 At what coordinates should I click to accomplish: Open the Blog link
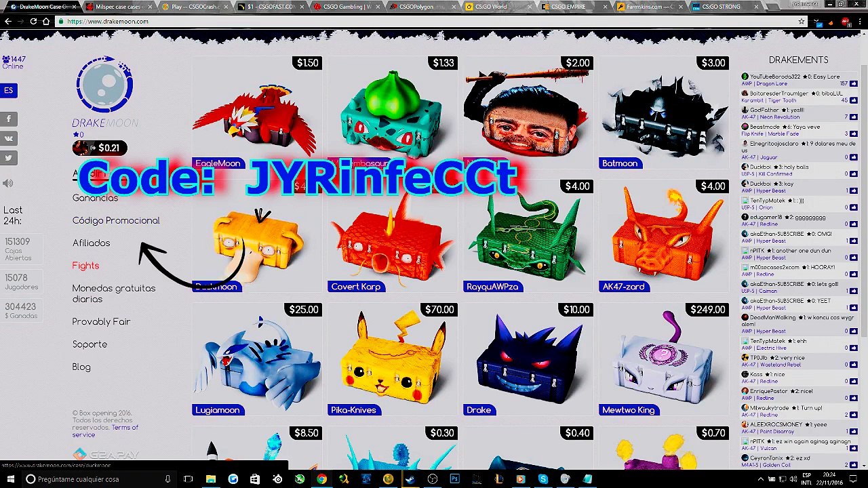click(x=81, y=367)
